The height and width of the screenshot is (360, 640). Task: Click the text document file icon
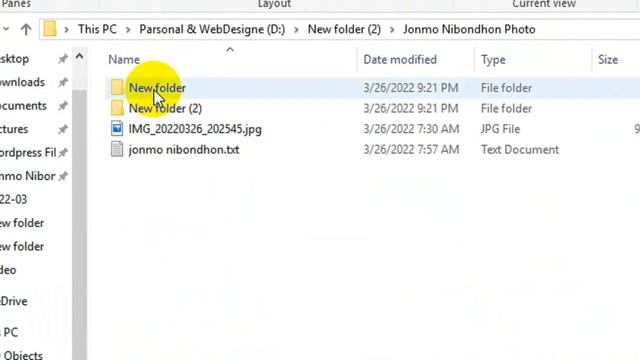coord(117,149)
